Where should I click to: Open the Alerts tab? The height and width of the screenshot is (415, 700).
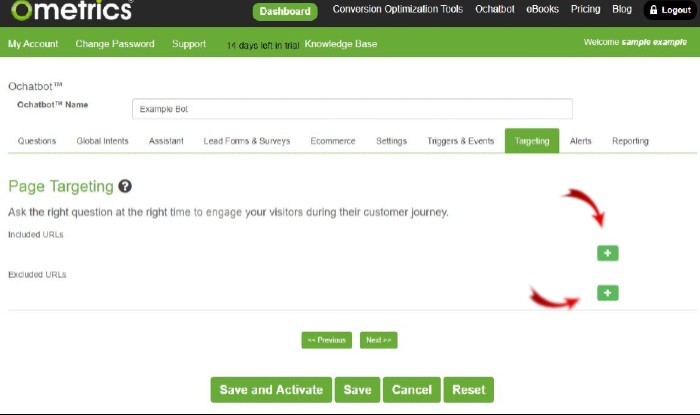pos(580,141)
